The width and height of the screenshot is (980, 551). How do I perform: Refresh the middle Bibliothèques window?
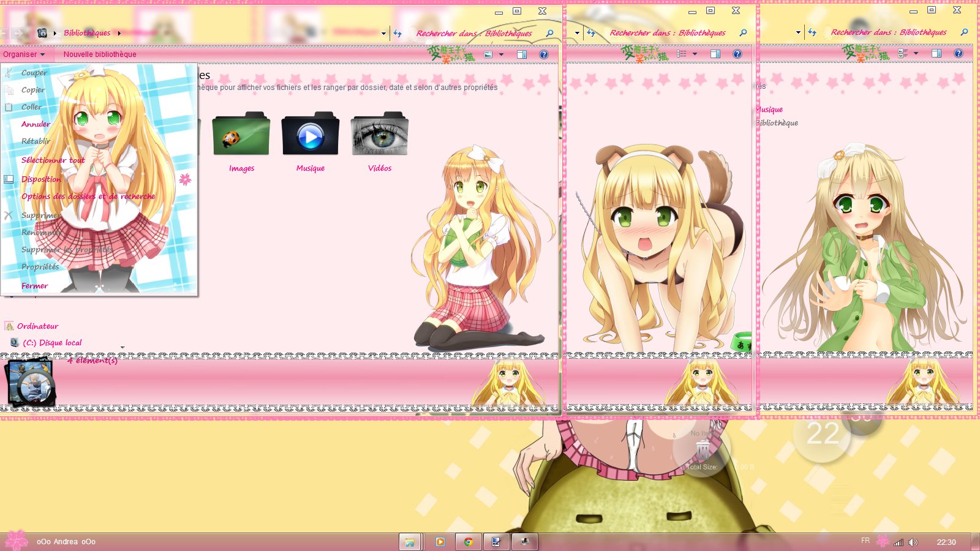point(591,33)
